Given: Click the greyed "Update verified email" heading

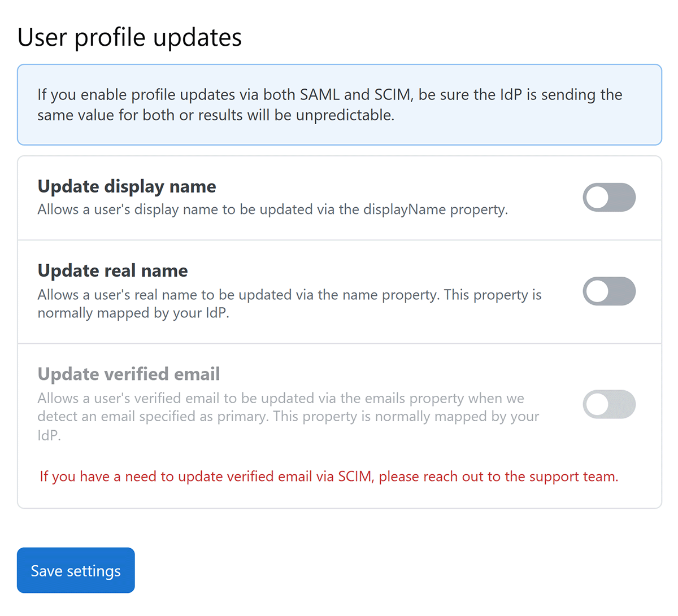Looking at the screenshot, I should point(129,374).
